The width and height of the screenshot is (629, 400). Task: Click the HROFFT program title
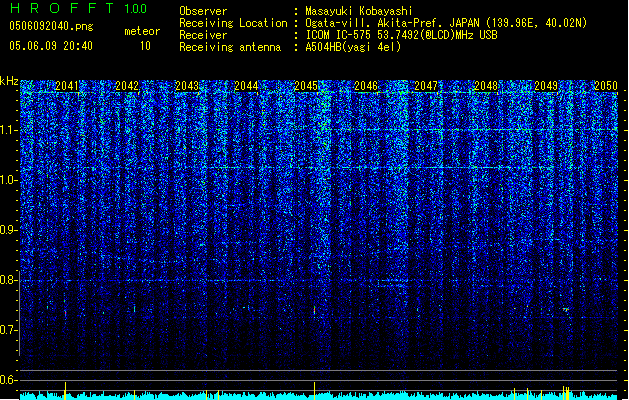coord(62,8)
